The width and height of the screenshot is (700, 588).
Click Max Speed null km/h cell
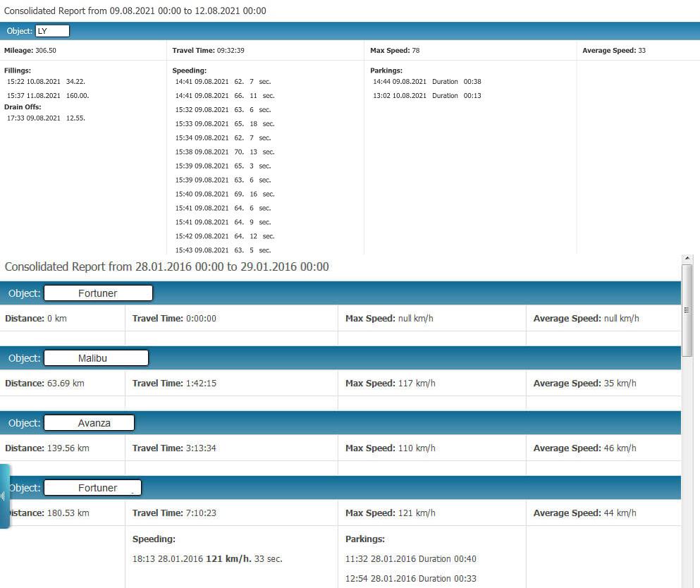(x=431, y=319)
